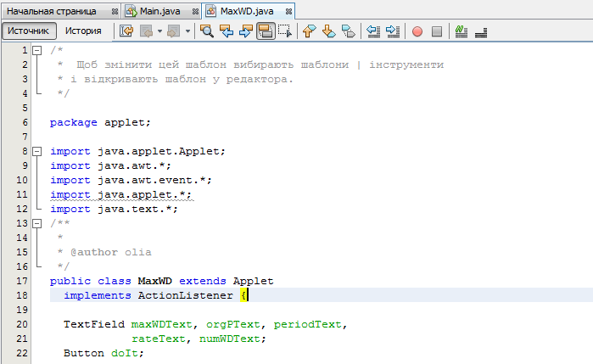Click 'TextField' type on line 20
The width and height of the screenshot is (593, 364).
coord(94,325)
